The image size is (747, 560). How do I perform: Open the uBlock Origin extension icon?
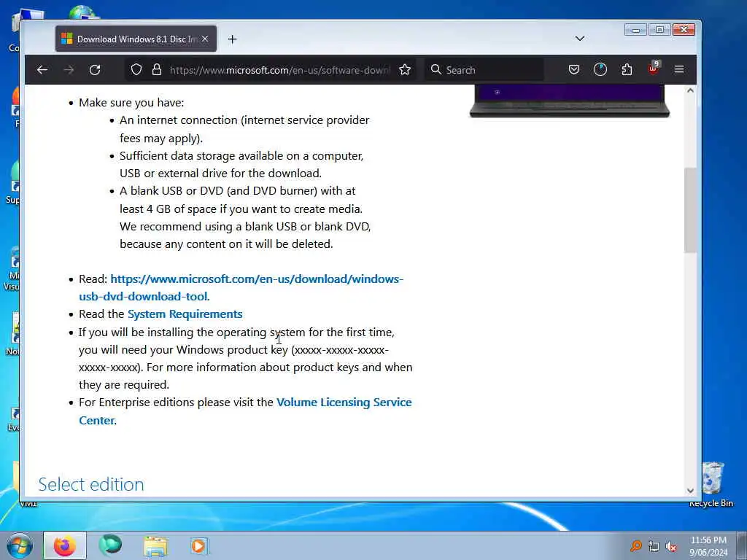click(x=653, y=69)
